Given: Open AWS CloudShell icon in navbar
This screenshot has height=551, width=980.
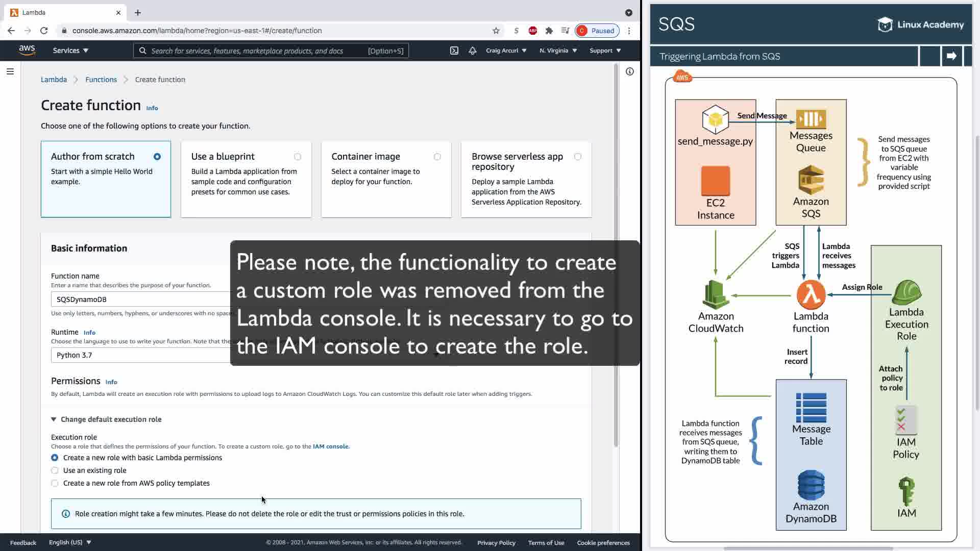Looking at the screenshot, I should (454, 51).
